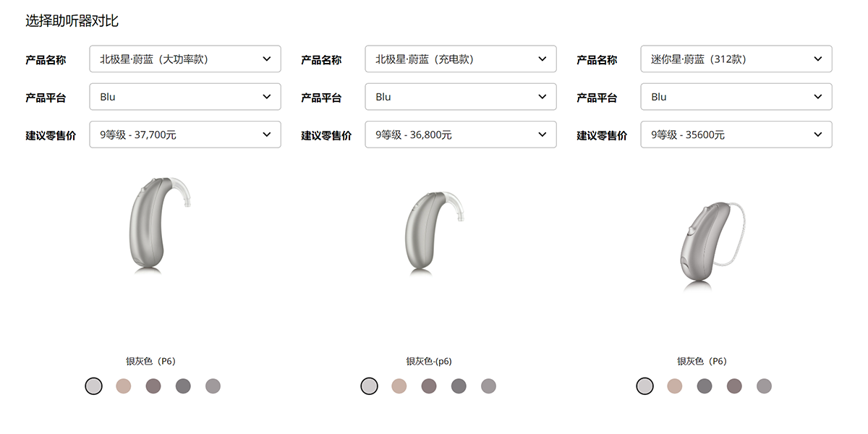The width and height of the screenshot is (868, 434).
Task: Select the beige swatch under the third product
Action: click(x=675, y=386)
